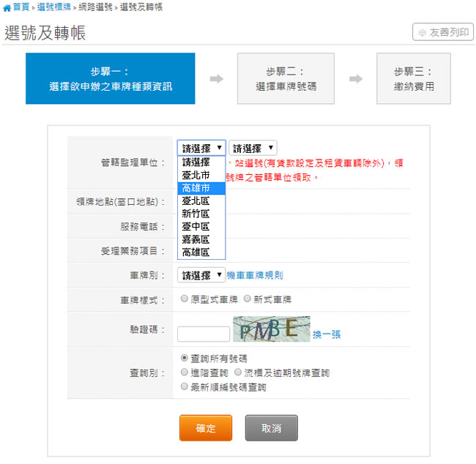Select step three 繳納費用 box
The image size is (476, 464).
click(414, 78)
